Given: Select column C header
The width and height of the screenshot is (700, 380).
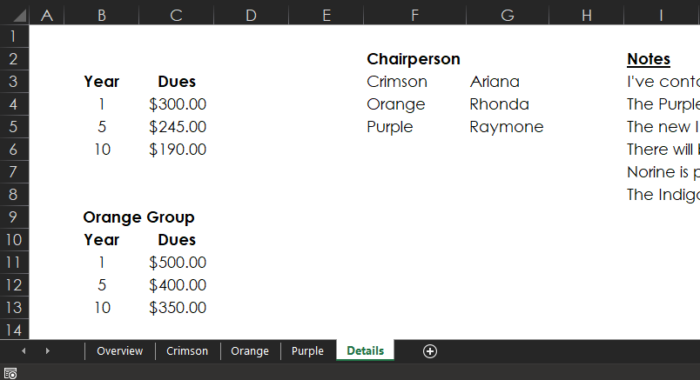Looking at the screenshot, I should (x=176, y=16).
